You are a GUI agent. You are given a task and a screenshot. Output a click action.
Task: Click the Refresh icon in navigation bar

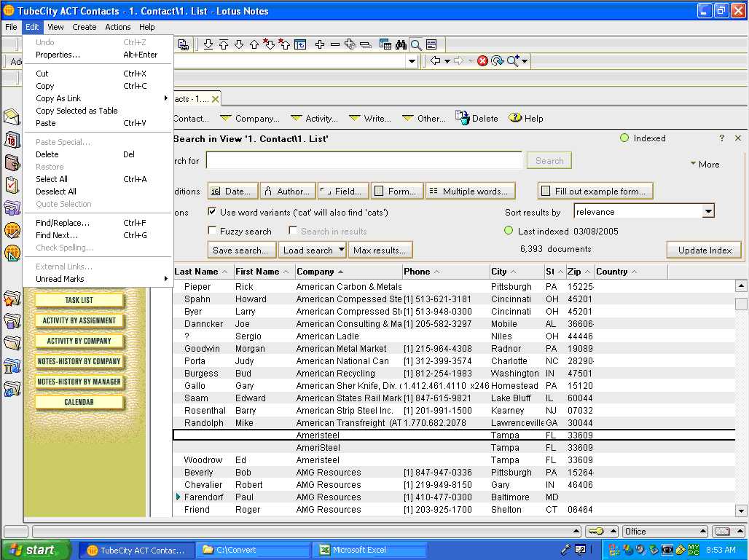(x=497, y=60)
